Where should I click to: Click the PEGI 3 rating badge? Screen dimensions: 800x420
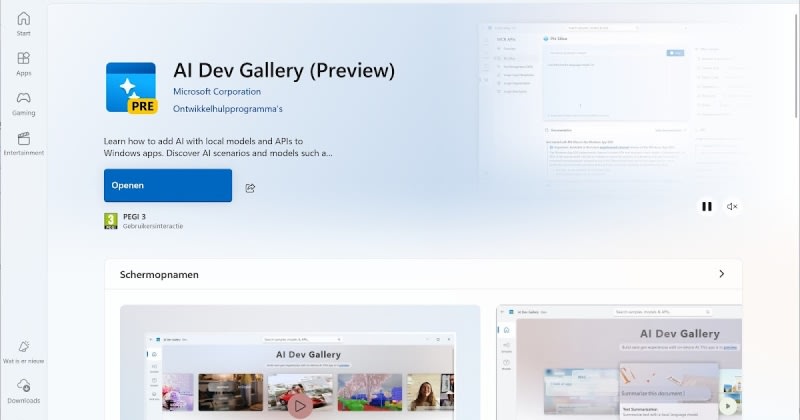[111, 221]
